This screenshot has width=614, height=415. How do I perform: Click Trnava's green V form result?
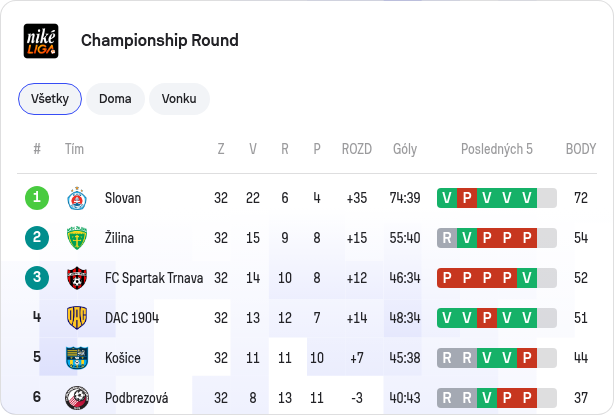527,278
